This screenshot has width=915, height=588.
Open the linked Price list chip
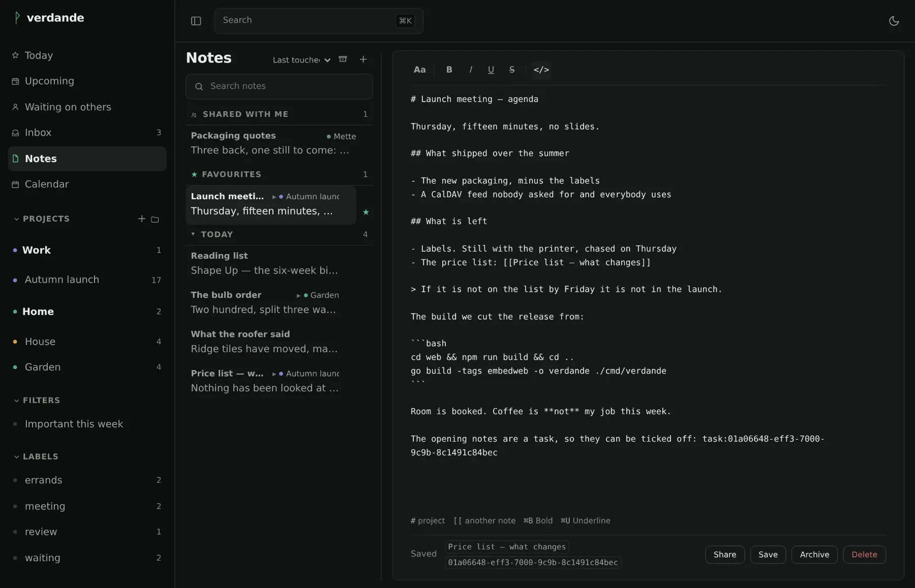pyautogui.click(x=507, y=547)
